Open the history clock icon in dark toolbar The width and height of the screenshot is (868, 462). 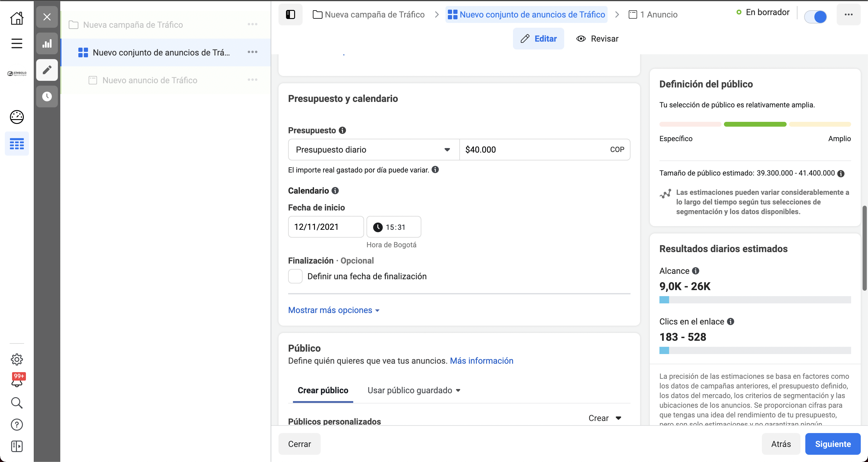47,97
